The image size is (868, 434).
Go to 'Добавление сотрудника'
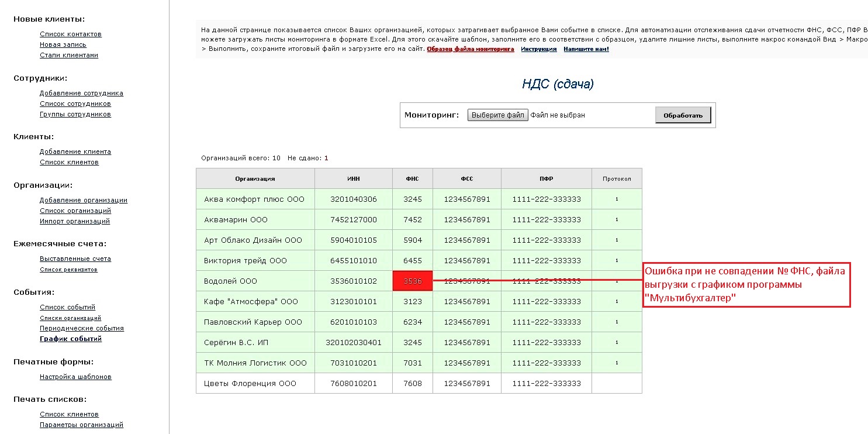[81, 93]
